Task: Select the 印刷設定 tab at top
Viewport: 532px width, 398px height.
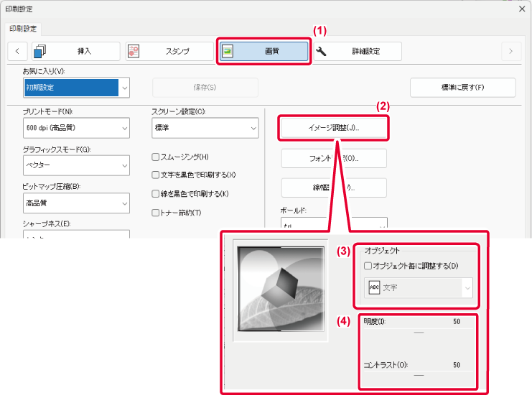Action: pos(24,29)
